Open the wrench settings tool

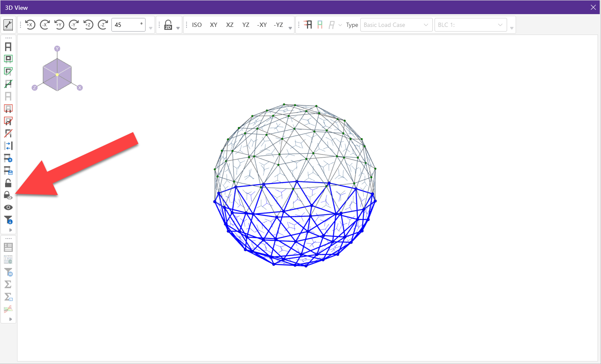(8, 25)
